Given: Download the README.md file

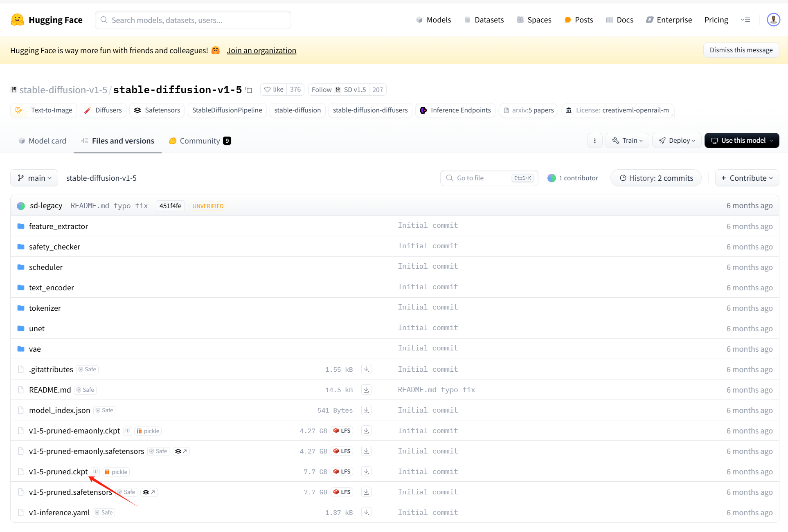Looking at the screenshot, I should (366, 390).
